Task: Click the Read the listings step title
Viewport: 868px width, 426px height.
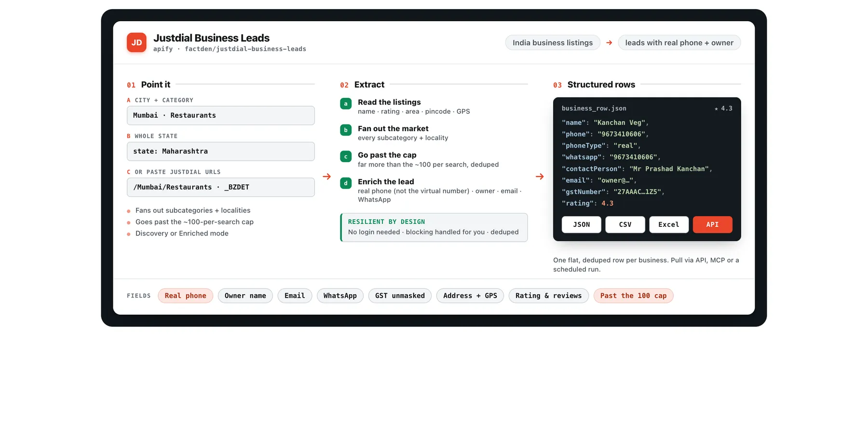Action: point(389,102)
